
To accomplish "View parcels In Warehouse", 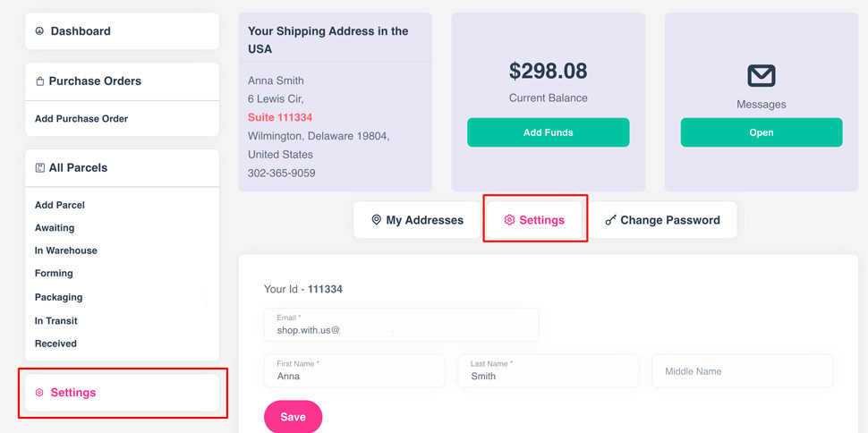I will pos(66,251).
